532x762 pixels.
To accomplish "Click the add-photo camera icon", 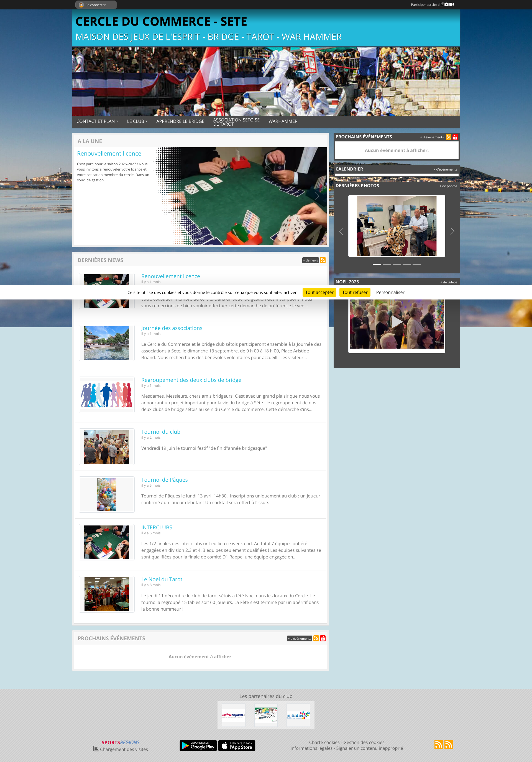I will 446,5.
